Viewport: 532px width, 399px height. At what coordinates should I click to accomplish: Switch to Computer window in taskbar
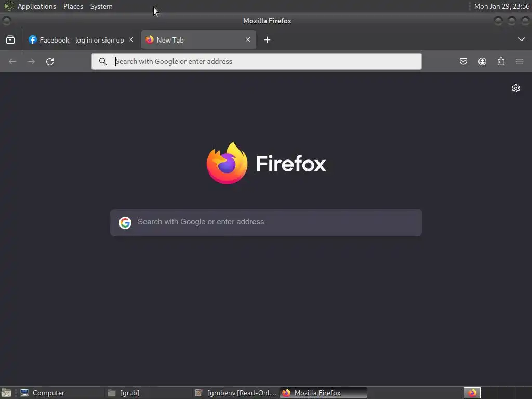(61, 393)
